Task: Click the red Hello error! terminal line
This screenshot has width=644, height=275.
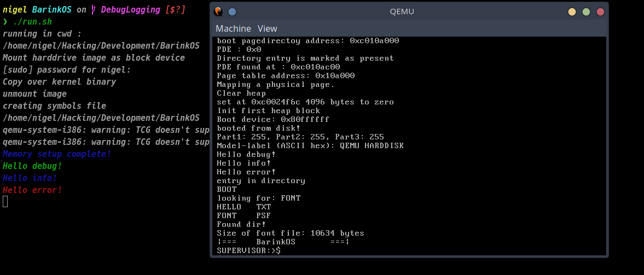Action: pos(32,190)
